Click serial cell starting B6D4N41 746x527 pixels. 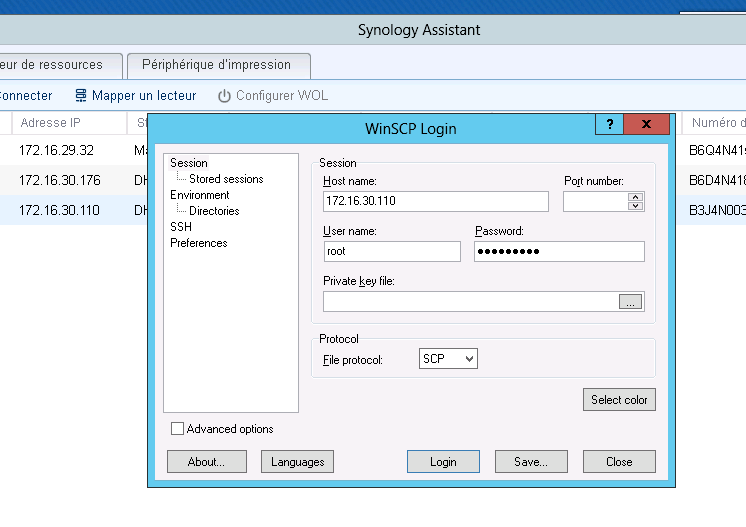717,180
